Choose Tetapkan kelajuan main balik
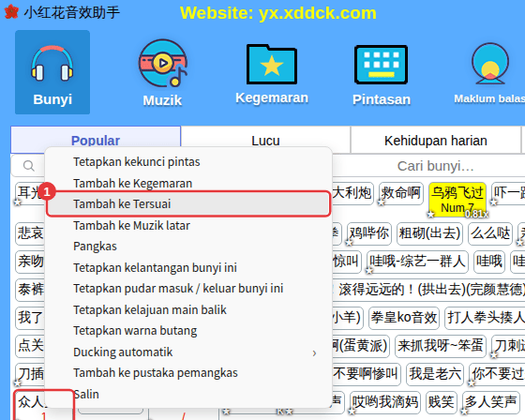The height and width of the screenshot is (420, 525). click(x=188, y=309)
